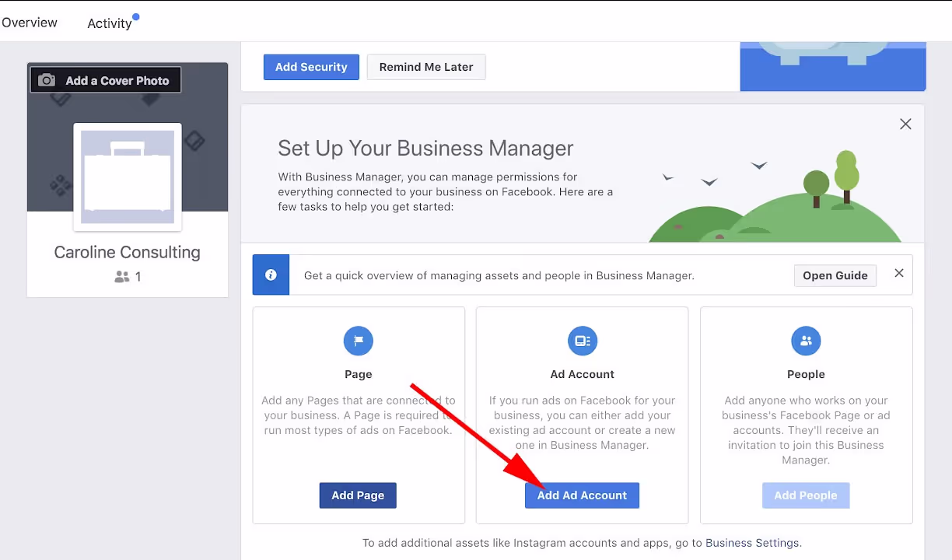Click the Add Security button
Viewport: 952px width, 560px height.
tap(311, 67)
